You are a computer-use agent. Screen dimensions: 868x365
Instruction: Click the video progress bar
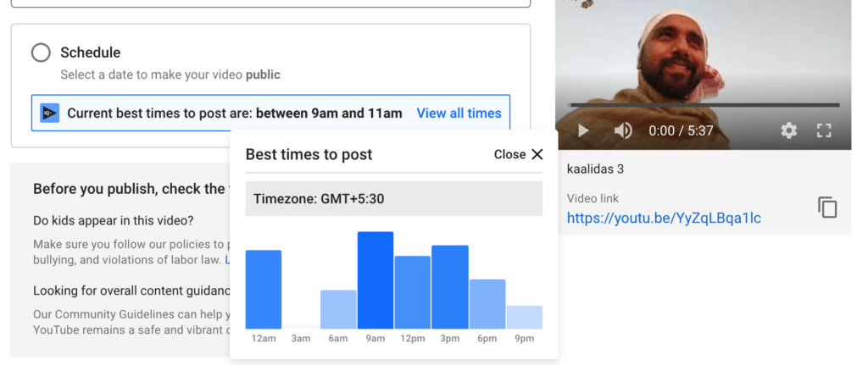point(704,105)
